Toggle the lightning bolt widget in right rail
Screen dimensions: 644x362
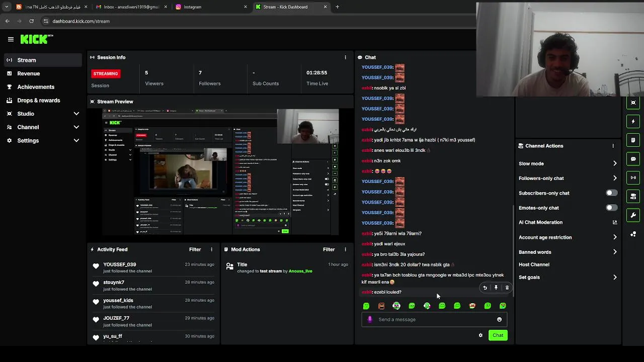tap(633, 121)
